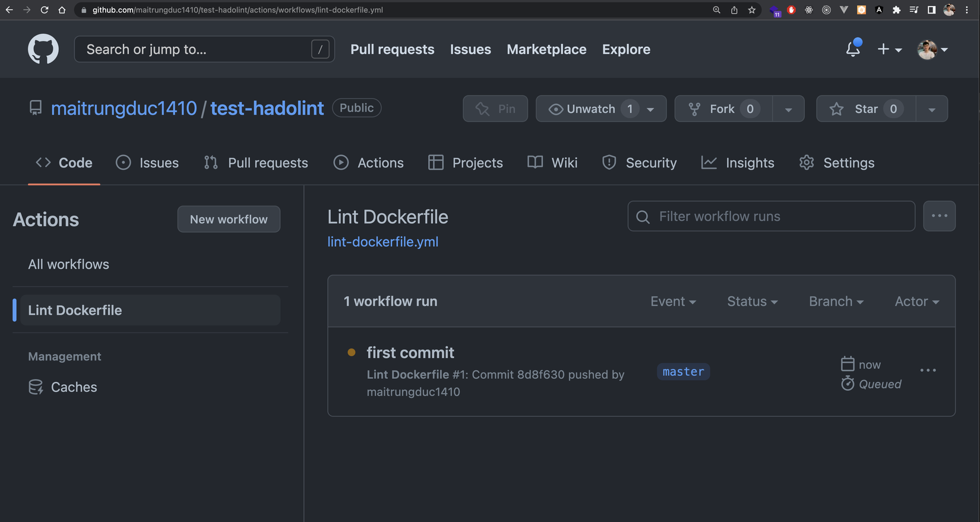The width and height of the screenshot is (980, 522).
Task: Switch to the Actions tab
Action: 369,163
